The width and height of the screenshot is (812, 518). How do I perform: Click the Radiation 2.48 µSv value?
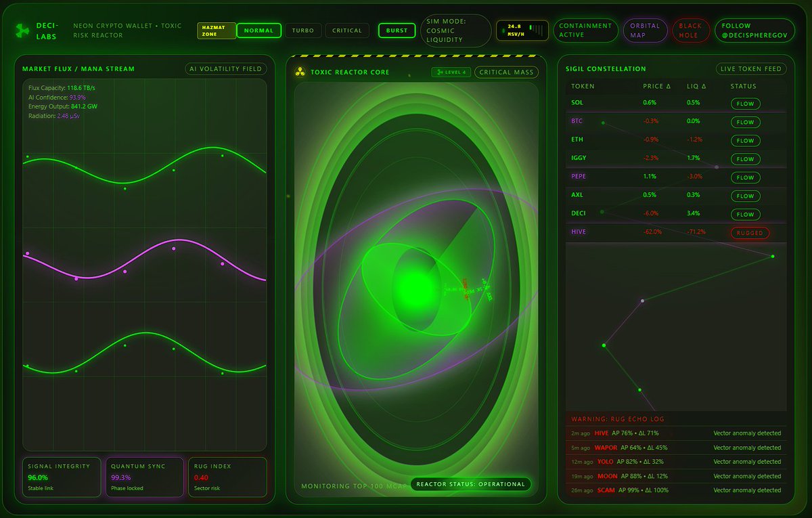[x=68, y=116]
